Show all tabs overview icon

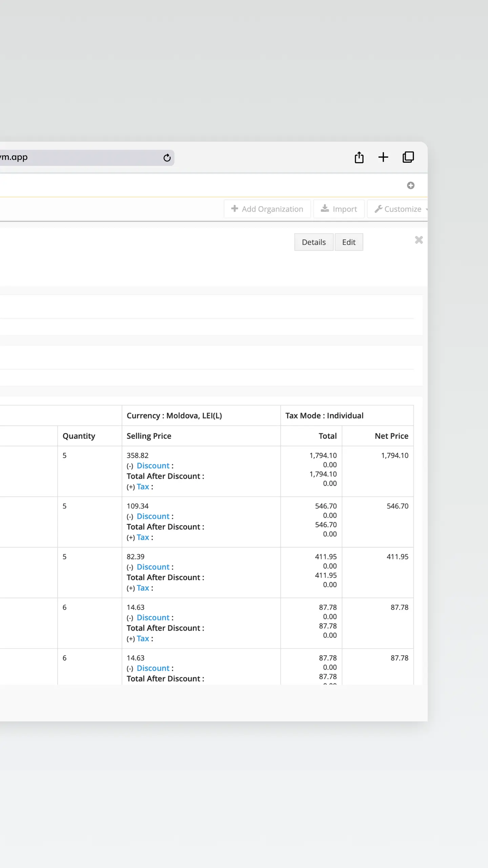[x=408, y=157]
